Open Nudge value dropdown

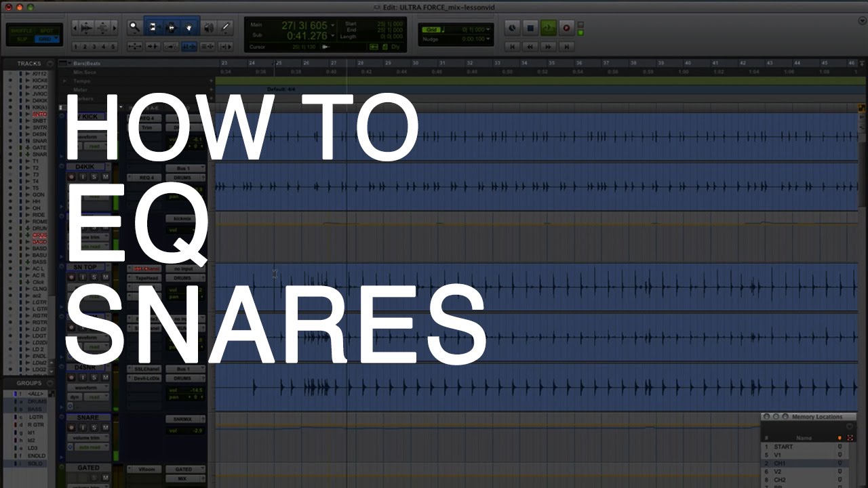(488, 39)
